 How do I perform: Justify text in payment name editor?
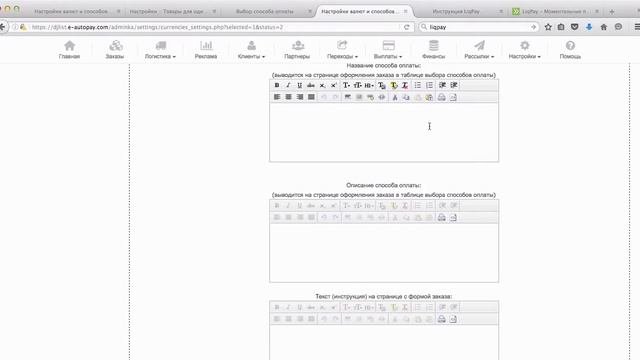[311, 97]
